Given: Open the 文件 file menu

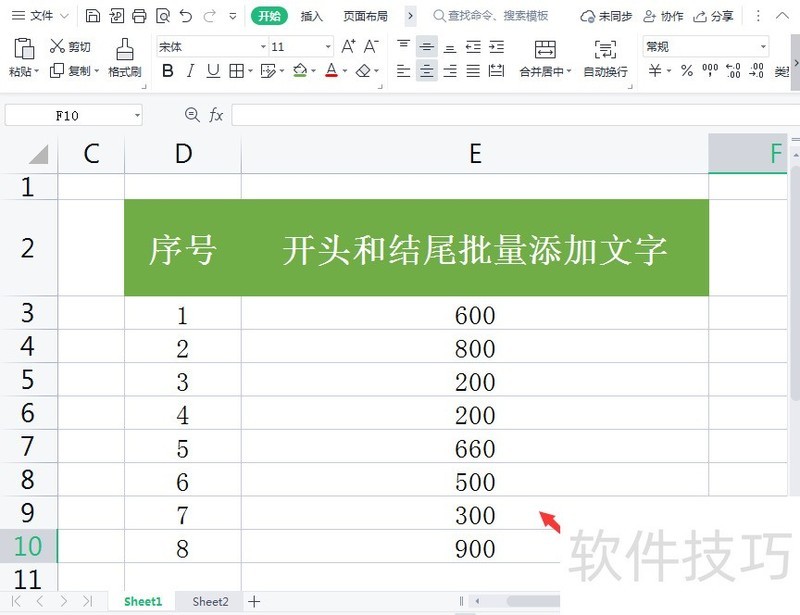Looking at the screenshot, I should 41,16.
